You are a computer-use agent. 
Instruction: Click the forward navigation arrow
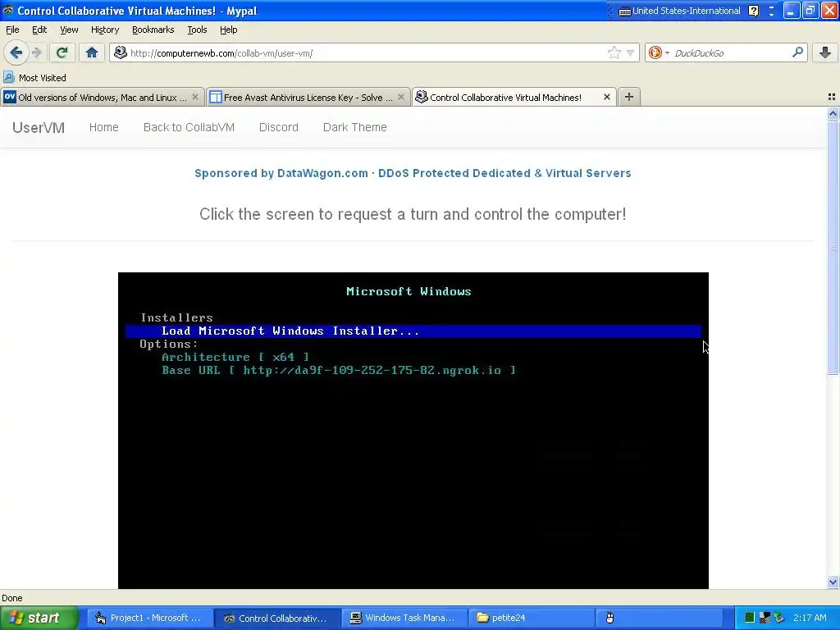coord(36,52)
